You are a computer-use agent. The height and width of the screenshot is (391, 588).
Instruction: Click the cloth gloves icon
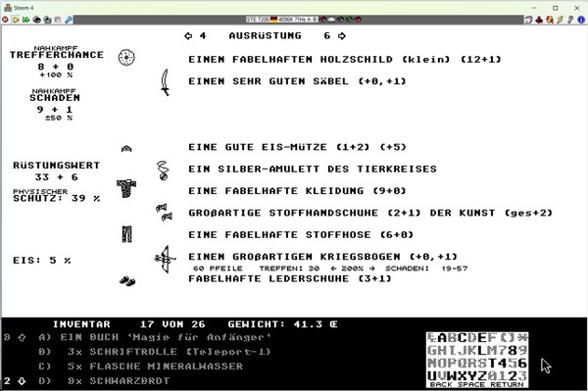(165, 213)
